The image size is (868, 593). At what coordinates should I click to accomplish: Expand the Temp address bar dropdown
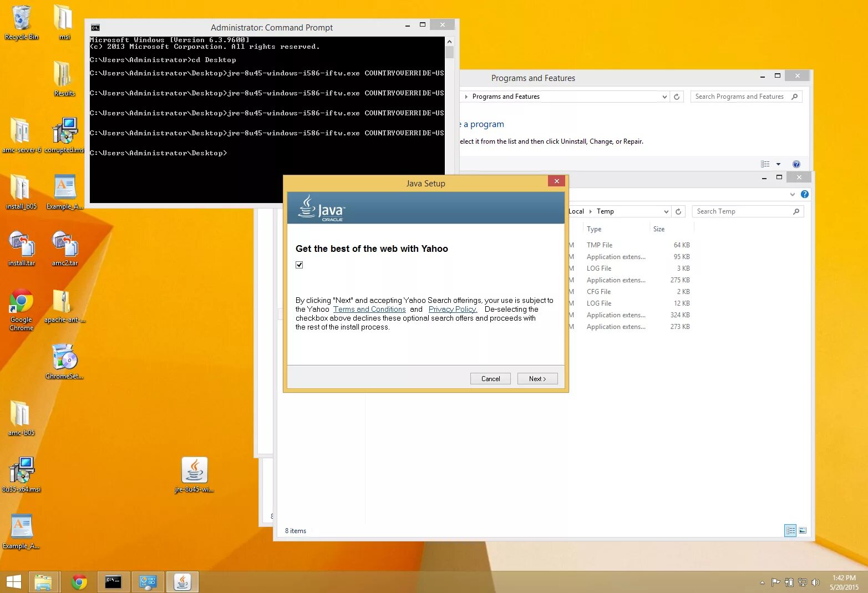666,211
